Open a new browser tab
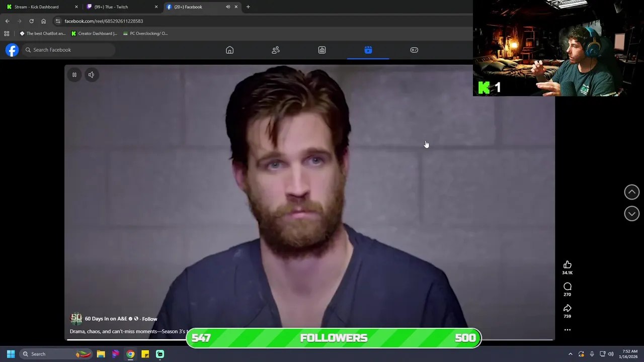Viewport: 644px width, 362px height. point(248,7)
